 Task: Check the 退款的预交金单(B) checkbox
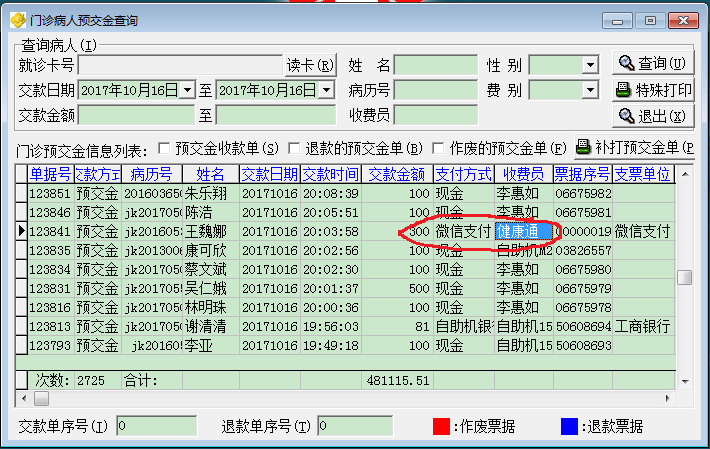(294, 148)
